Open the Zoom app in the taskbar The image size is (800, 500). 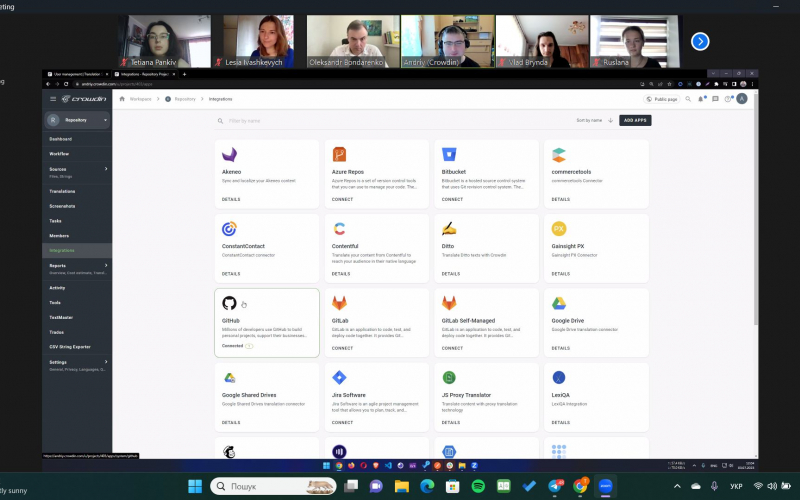[606, 486]
